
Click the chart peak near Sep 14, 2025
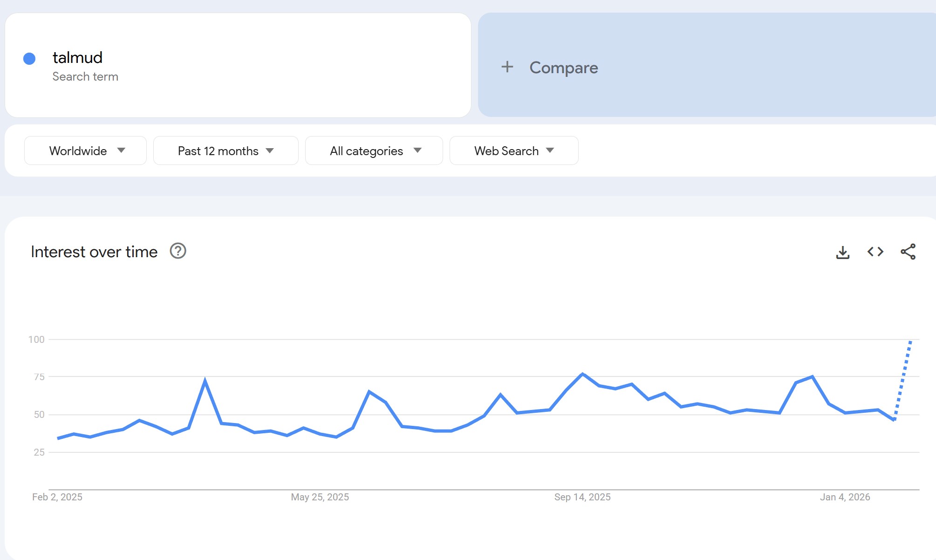coord(582,374)
